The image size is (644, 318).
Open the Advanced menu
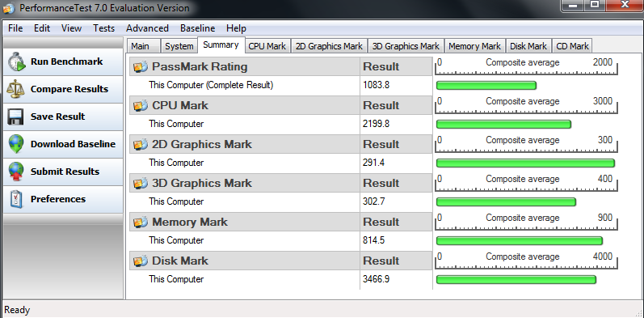point(147,28)
